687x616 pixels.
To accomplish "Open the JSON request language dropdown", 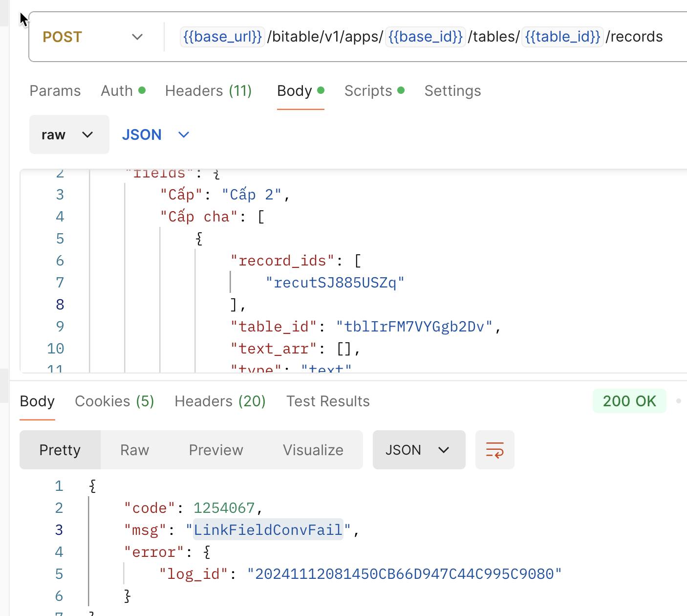I will [155, 134].
